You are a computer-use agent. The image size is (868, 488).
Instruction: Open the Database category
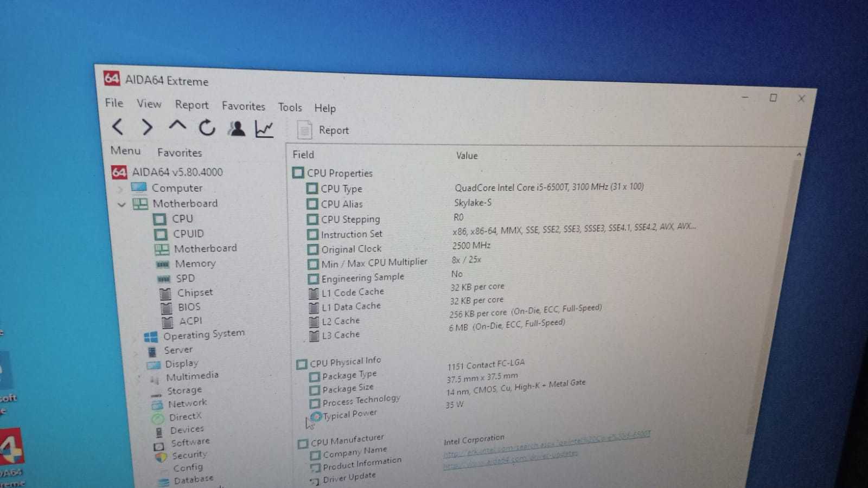click(194, 480)
